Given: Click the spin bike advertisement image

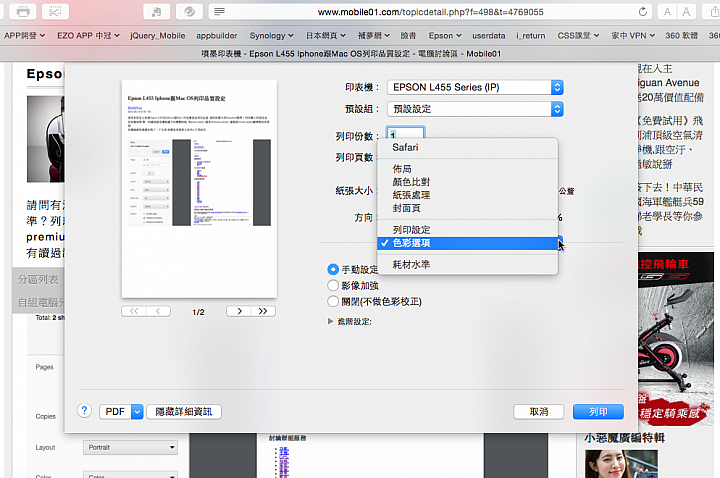Looking at the screenshot, I should 675,339.
